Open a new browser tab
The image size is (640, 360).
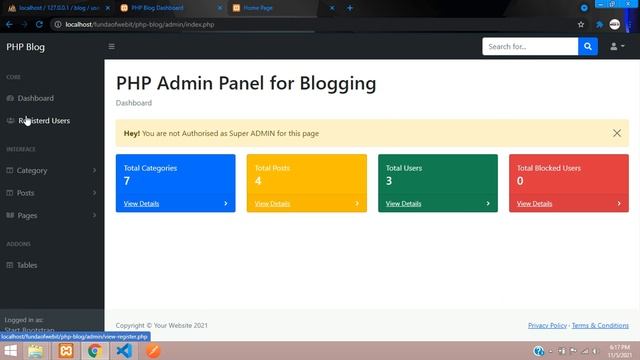pos(350,8)
